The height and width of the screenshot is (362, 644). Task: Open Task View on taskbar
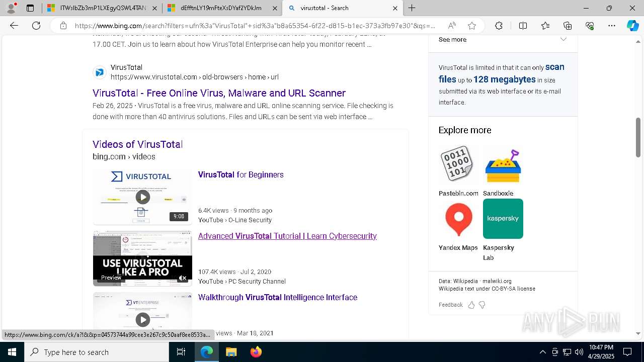(181, 352)
